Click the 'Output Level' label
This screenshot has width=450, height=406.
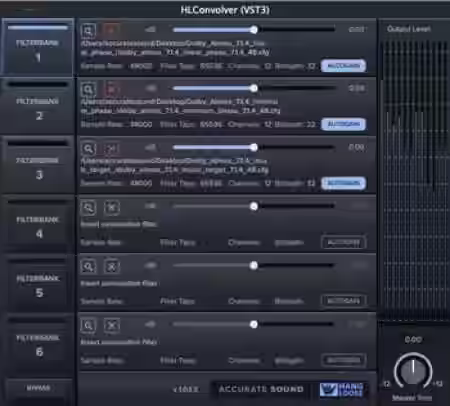click(x=409, y=29)
